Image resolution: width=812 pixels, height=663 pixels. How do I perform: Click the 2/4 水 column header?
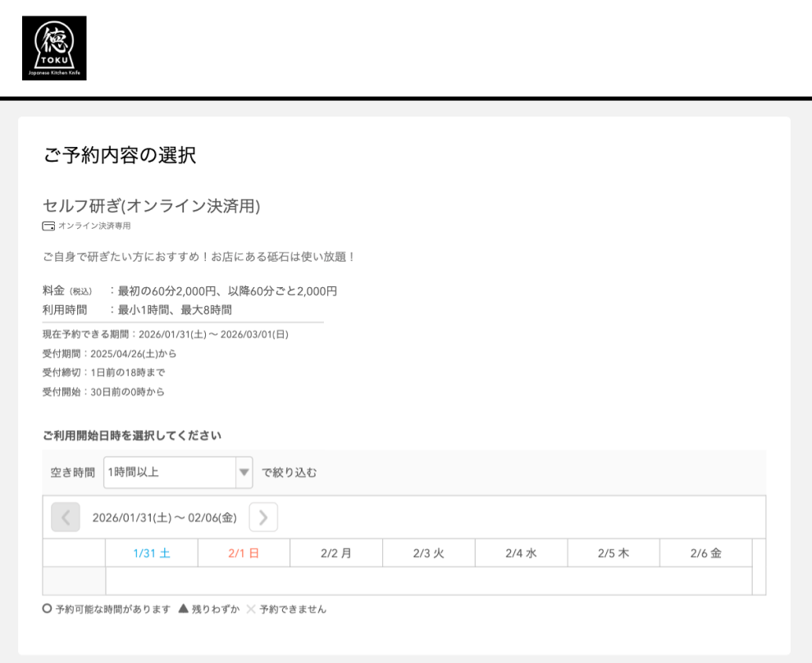(x=521, y=552)
